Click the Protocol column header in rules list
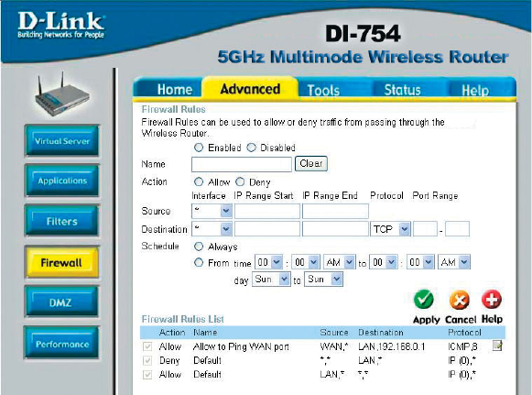 [464, 332]
